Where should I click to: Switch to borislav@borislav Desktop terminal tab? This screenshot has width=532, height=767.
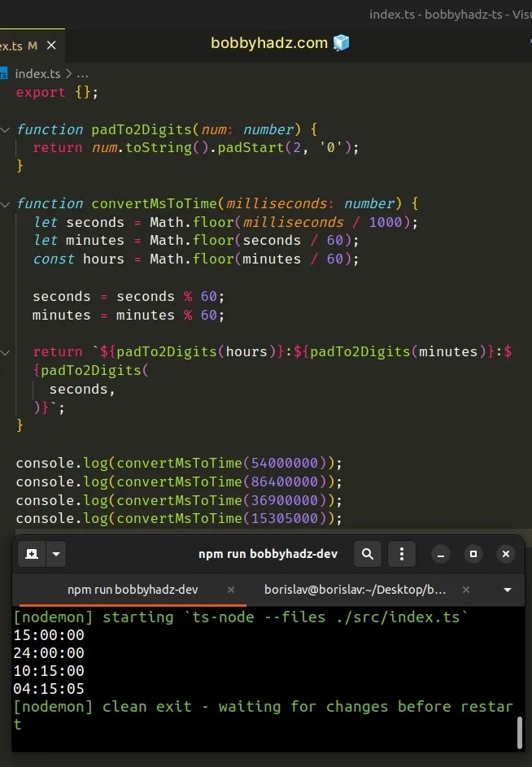tap(355, 590)
